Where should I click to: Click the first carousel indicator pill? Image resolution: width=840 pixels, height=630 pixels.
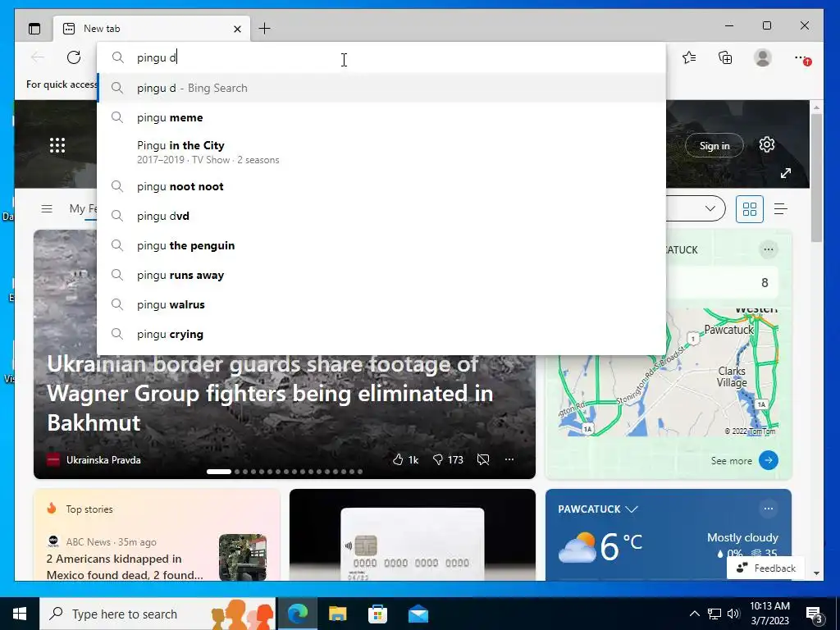click(218, 472)
